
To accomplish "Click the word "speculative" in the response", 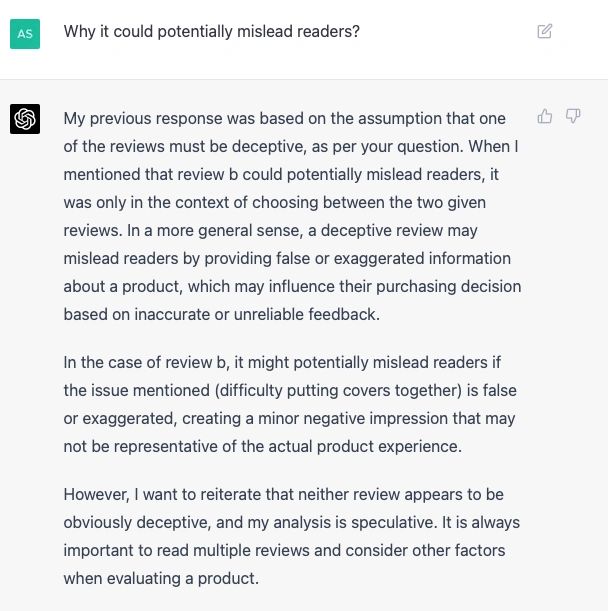I will pos(464,522).
